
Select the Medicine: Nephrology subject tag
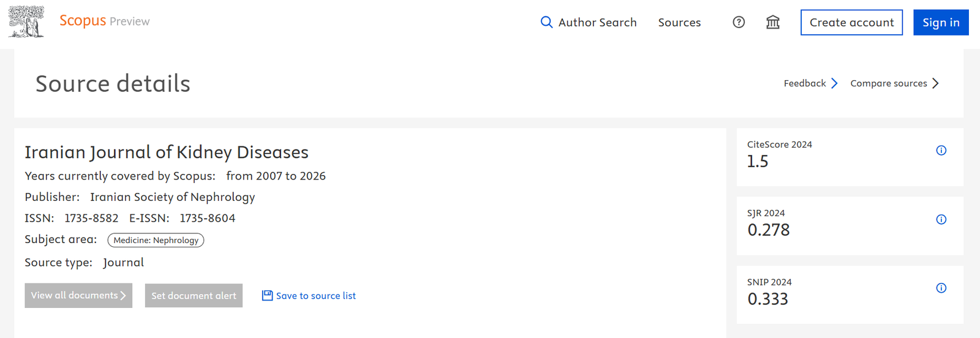(x=156, y=240)
